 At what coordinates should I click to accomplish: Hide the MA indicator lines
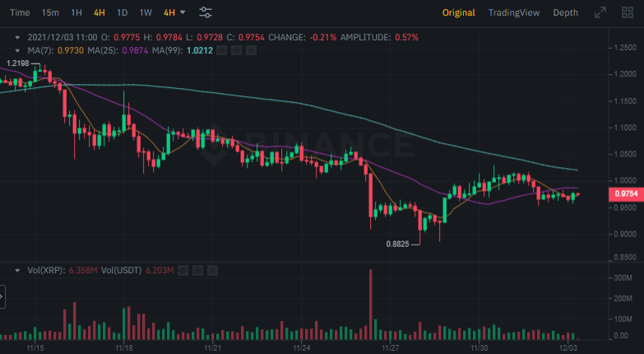pyautogui.click(x=221, y=50)
